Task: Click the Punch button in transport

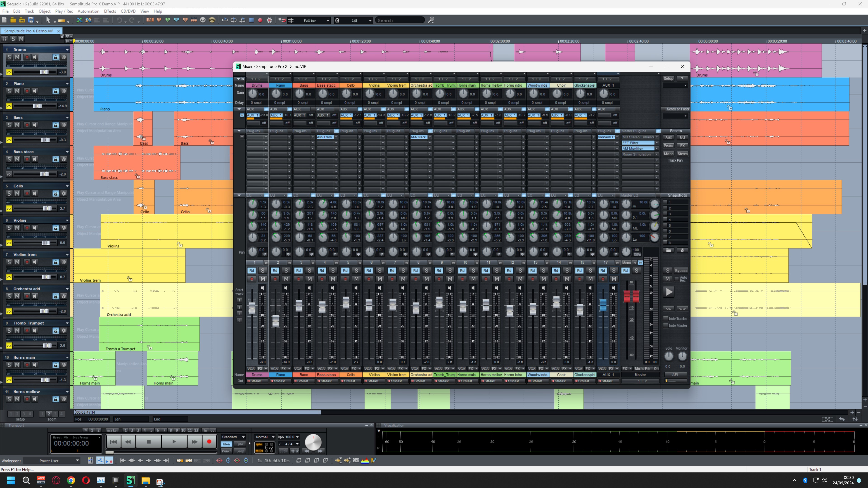Action: 226,451
